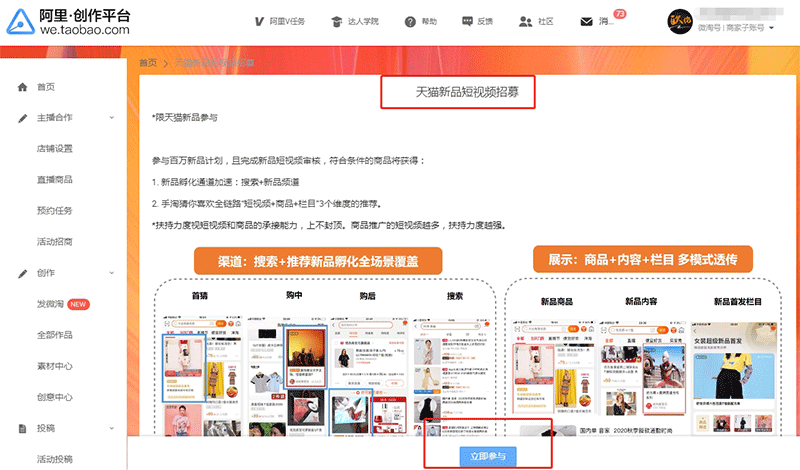Open 直播商品 from the sidebar
Screen dimensions: 800x470
[x=55, y=180]
